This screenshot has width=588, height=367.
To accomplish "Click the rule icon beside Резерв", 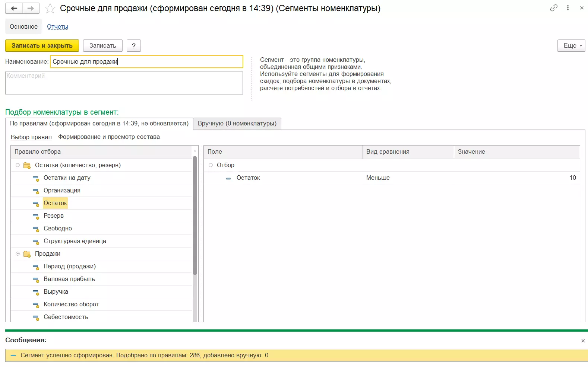I will [36, 216].
